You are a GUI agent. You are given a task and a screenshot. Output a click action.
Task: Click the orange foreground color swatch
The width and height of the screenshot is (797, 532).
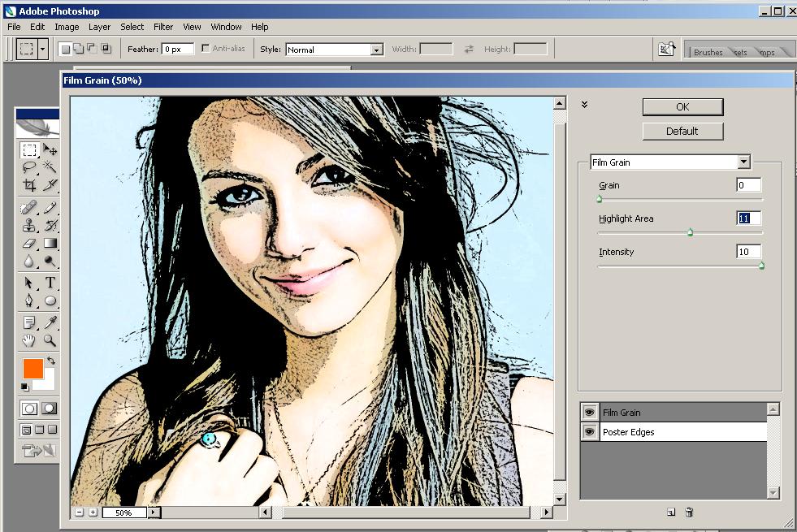[32, 368]
